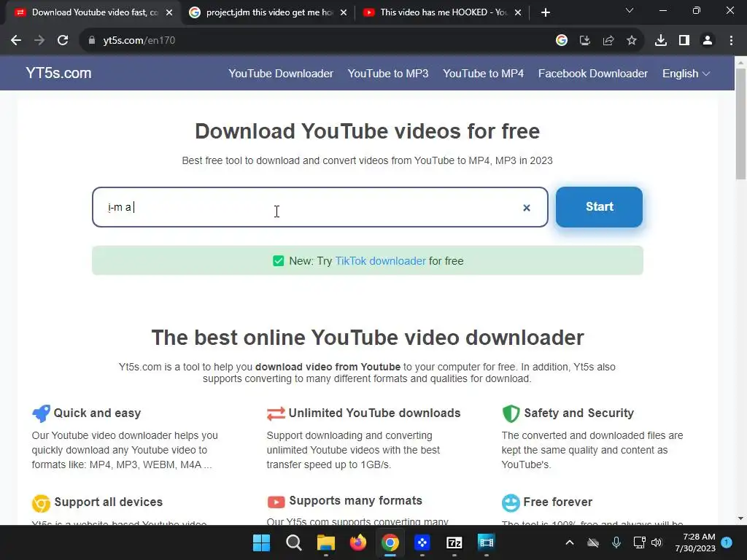Image resolution: width=747 pixels, height=560 pixels.
Task: Click the YouTube icon by Supports many formats
Action: click(x=276, y=502)
